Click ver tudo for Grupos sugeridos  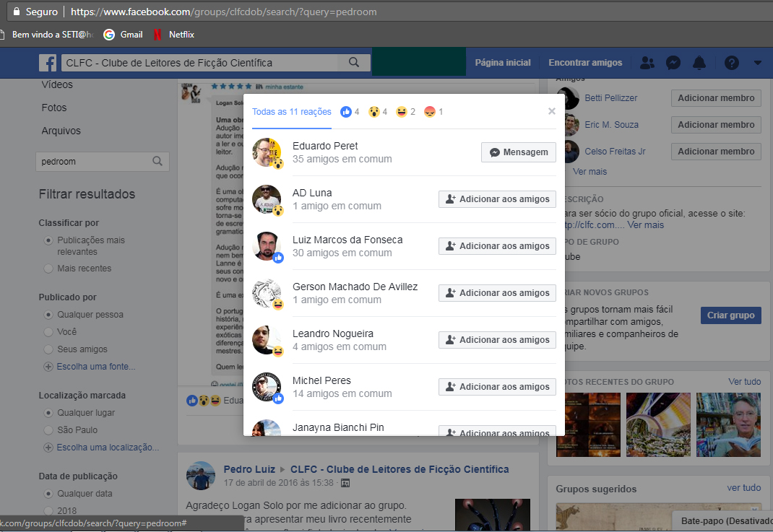(744, 488)
